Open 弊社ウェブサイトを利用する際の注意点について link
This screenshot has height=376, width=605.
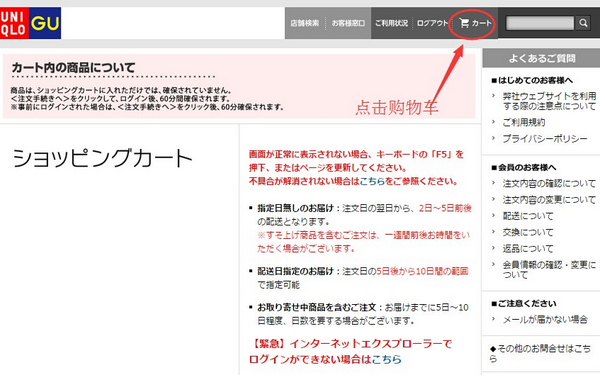[x=549, y=101]
